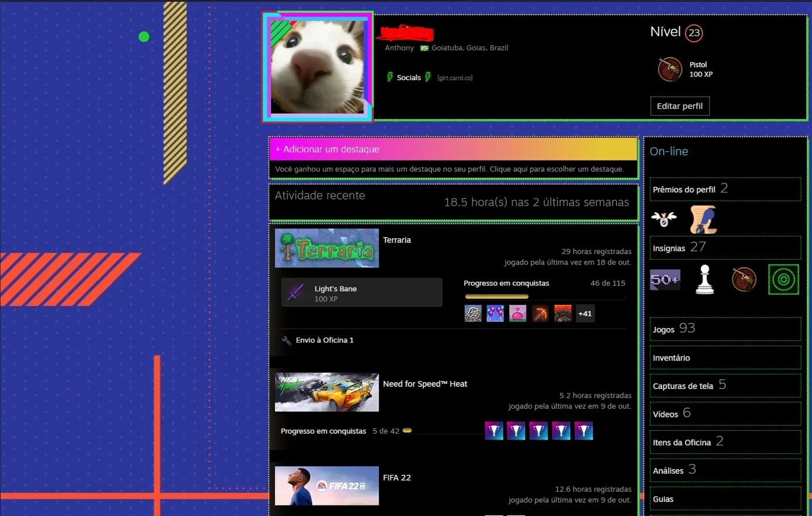This screenshot has width=812, height=516.
Task: Click the chess pawn badge icon
Action: [x=705, y=279]
